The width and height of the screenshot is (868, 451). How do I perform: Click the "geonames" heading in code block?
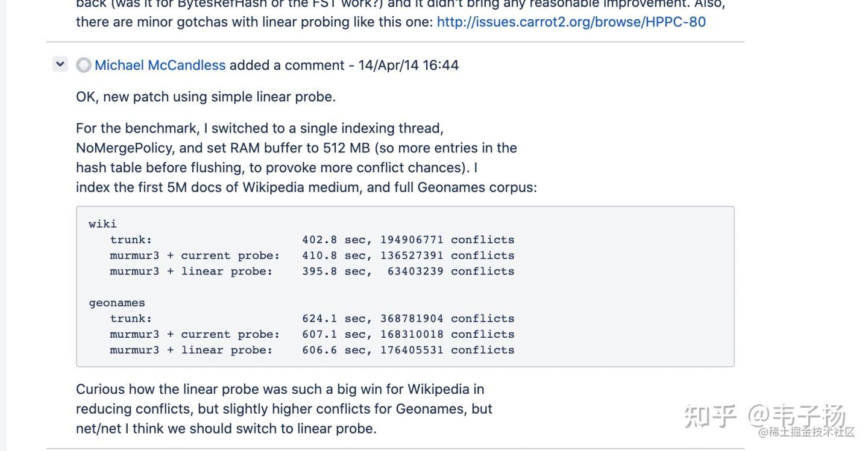(x=117, y=303)
